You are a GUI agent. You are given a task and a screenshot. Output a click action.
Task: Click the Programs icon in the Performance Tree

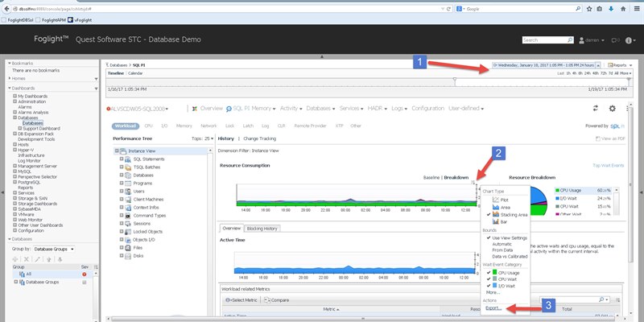tap(127, 184)
